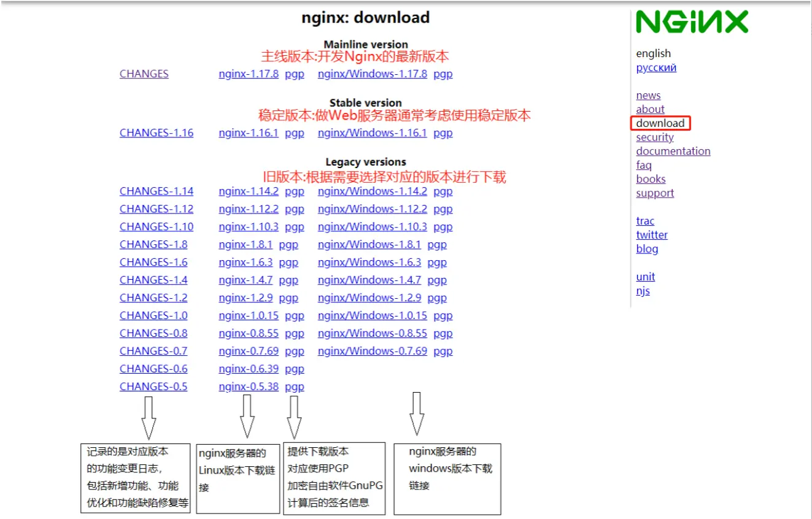Go to the news page
The image size is (812, 519).
point(648,95)
